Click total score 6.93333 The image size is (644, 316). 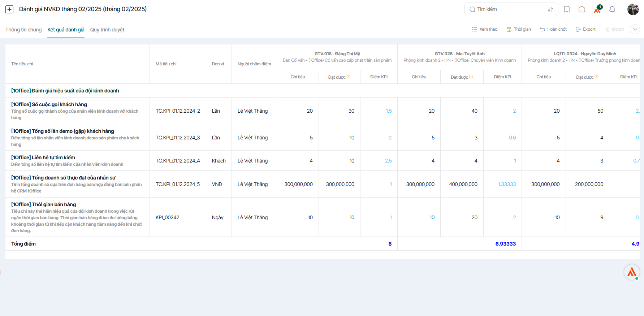[x=506, y=244]
